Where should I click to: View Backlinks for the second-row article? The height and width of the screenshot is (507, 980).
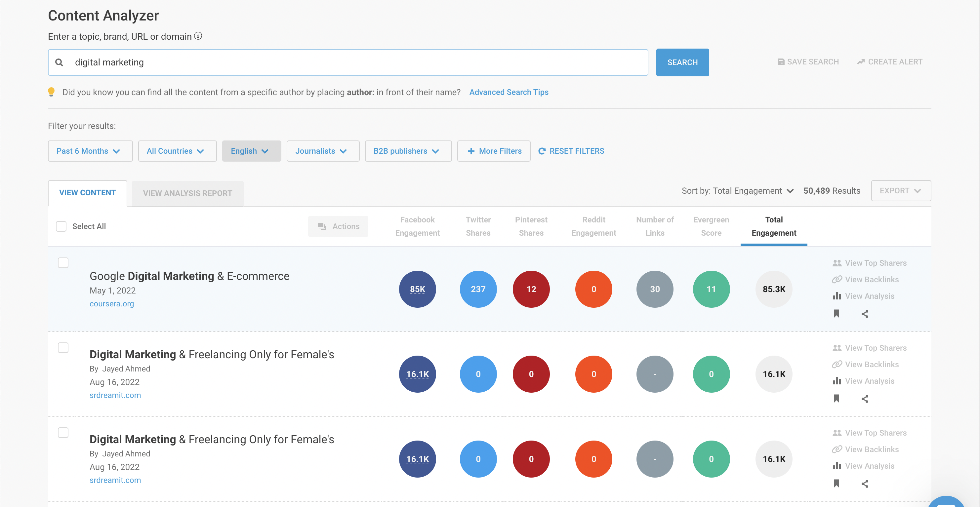click(x=865, y=364)
